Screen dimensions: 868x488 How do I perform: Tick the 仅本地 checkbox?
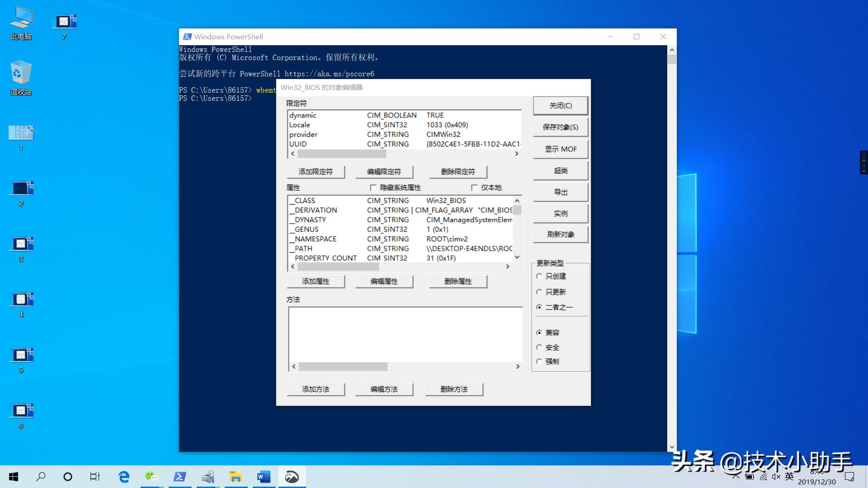pos(474,188)
